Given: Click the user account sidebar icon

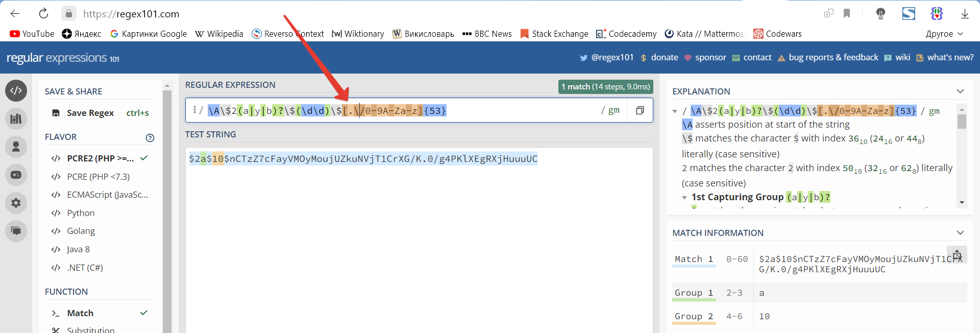Looking at the screenshot, I should [16, 147].
